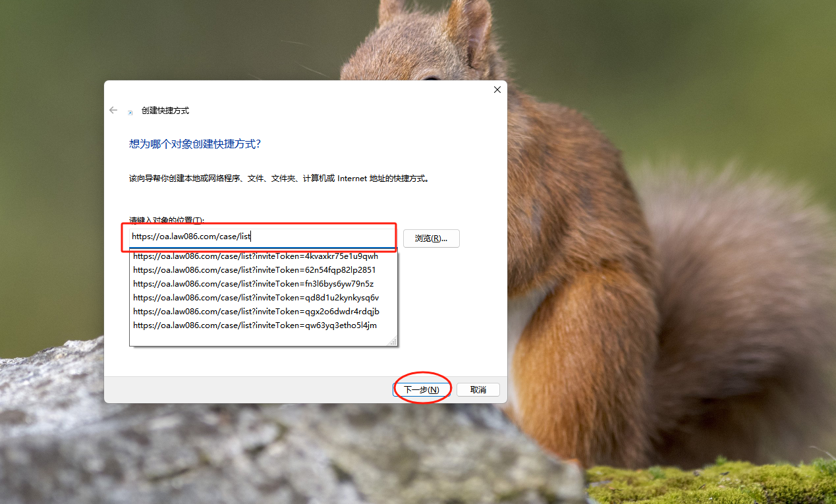Click the shortcut icon beside 创建快捷方式 title

pos(130,112)
